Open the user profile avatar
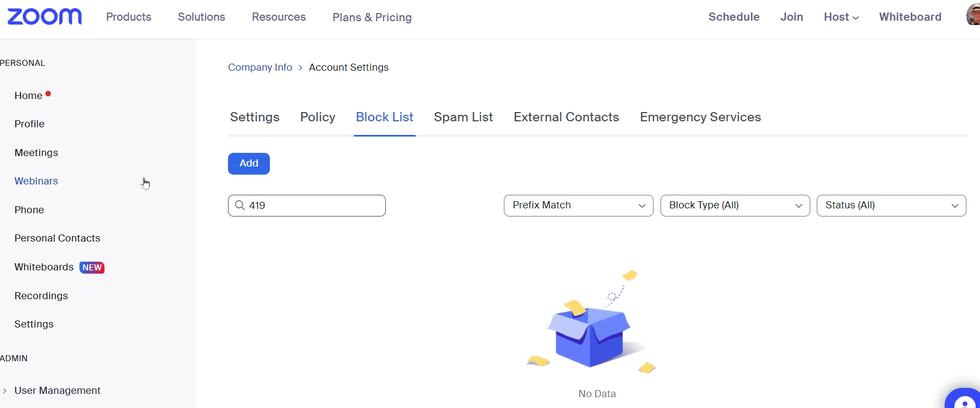The width and height of the screenshot is (980, 408). click(x=973, y=14)
